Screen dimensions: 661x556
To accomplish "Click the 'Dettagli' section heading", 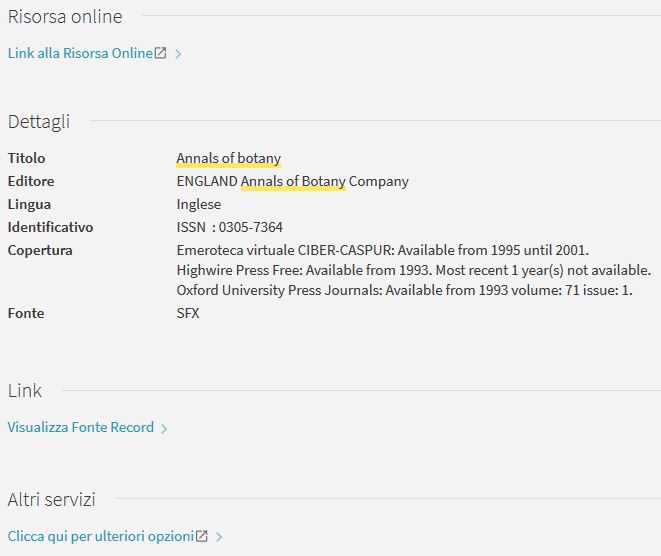I will click(39, 122).
